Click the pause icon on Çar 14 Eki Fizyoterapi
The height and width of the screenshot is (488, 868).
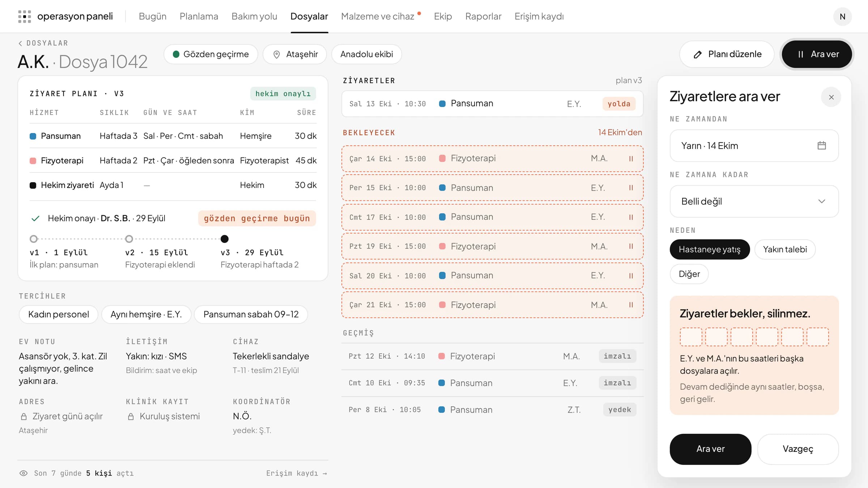point(631,159)
